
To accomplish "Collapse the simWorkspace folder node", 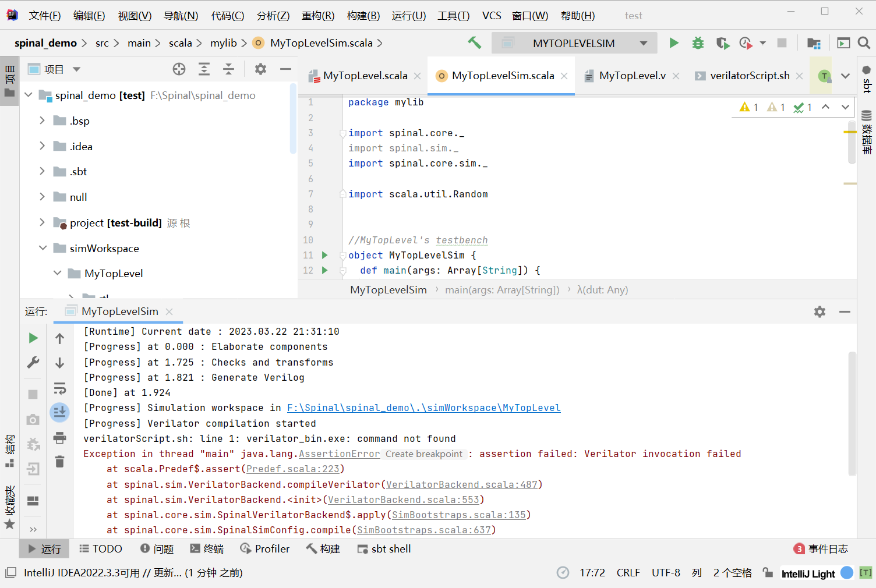I will (43, 248).
